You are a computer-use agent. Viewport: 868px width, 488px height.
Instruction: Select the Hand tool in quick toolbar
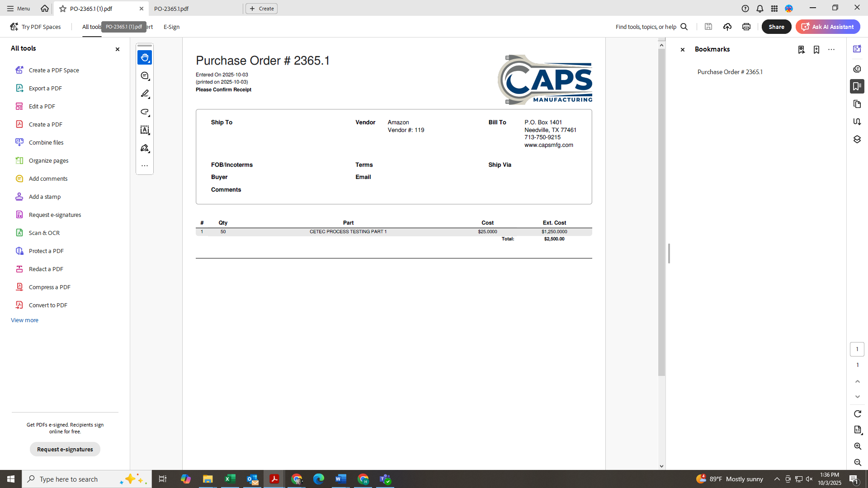pos(145,57)
